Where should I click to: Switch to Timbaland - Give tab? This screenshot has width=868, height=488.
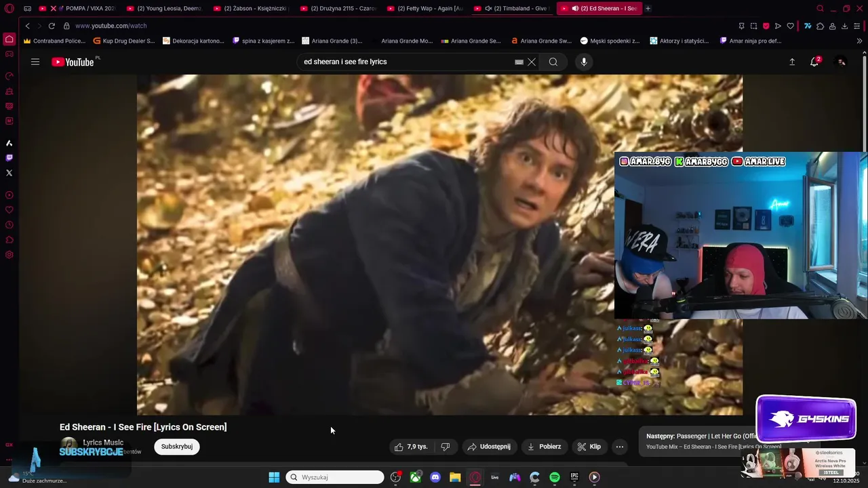click(512, 9)
